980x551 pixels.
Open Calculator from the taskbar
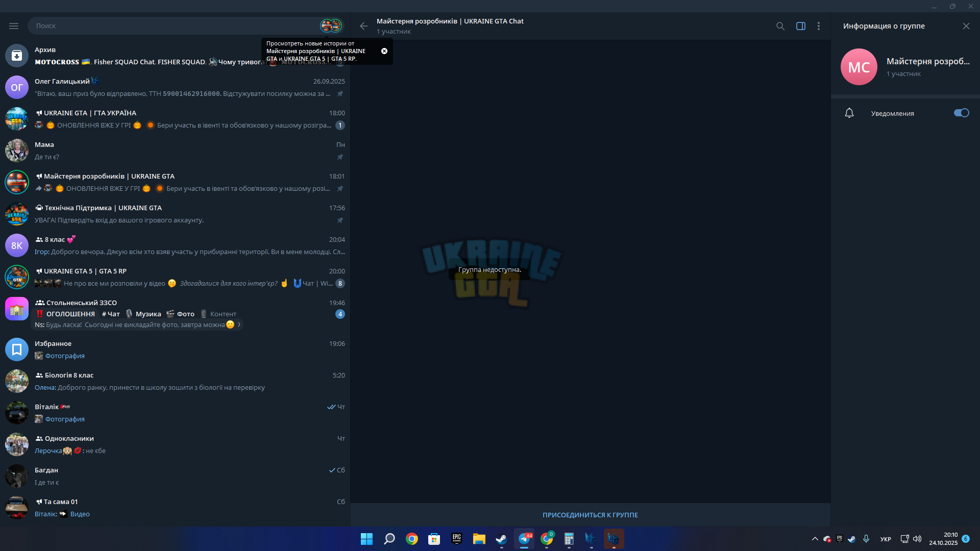(569, 539)
